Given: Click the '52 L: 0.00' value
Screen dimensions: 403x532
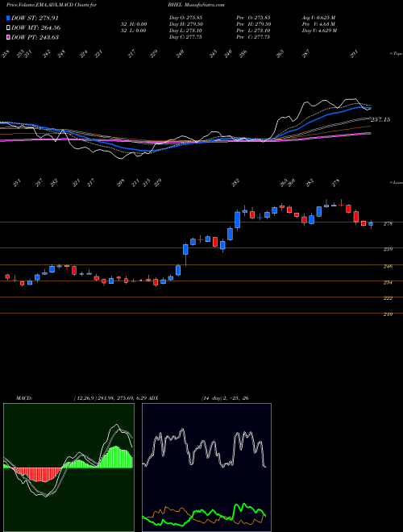Looking at the screenshot, I should tap(134, 31).
